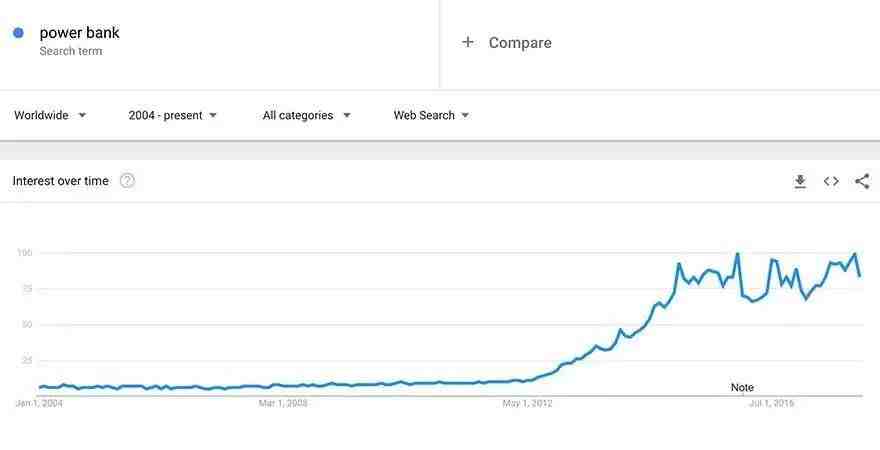Click the 100 value axis label
The image size is (880, 450).
coord(25,253)
